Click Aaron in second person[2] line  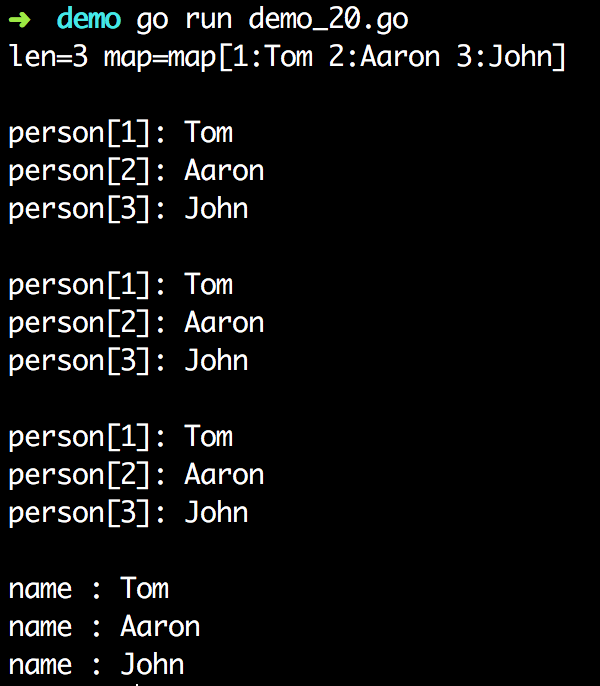tap(224, 323)
